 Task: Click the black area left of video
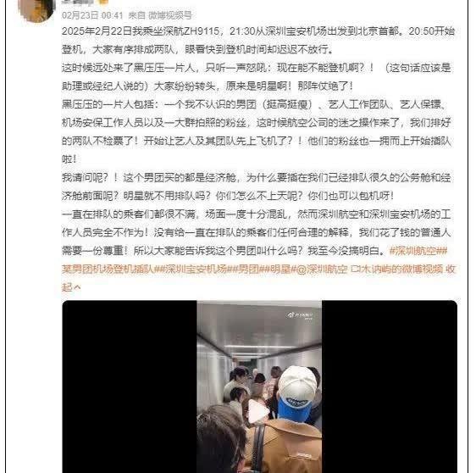point(130,387)
